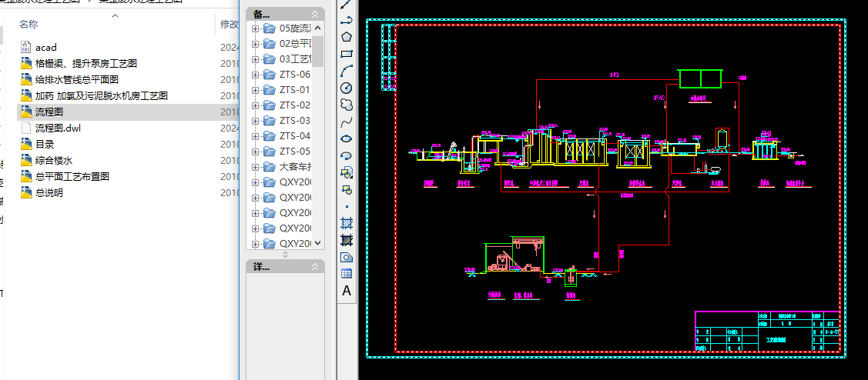Select the Arc draw tool
This screenshot has height=380, width=868.
[347, 71]
